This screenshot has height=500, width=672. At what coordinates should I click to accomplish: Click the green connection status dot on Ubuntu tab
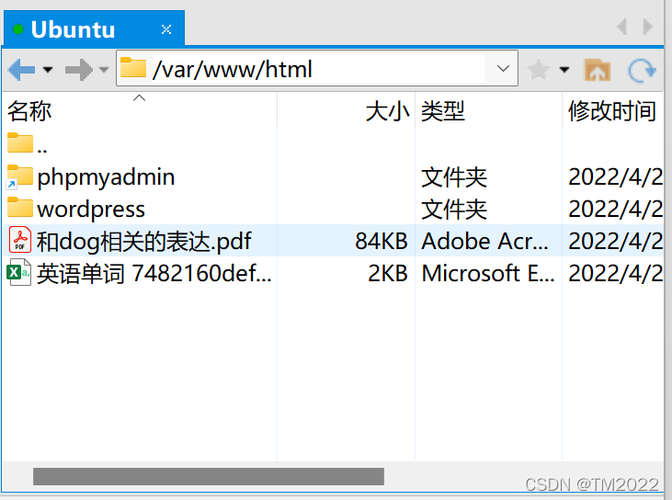[18, 29]
